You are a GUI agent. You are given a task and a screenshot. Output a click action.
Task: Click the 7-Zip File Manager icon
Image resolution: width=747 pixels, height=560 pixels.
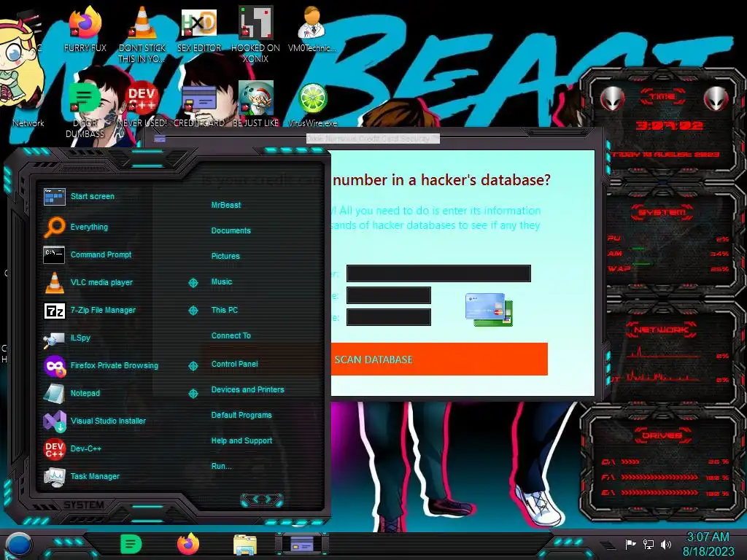pos(54,311)
